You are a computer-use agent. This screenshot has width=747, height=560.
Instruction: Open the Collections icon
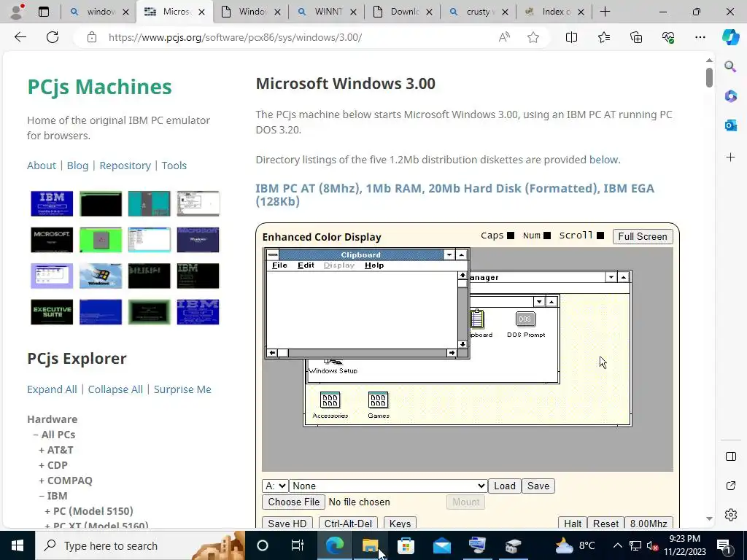pos(636,37)
